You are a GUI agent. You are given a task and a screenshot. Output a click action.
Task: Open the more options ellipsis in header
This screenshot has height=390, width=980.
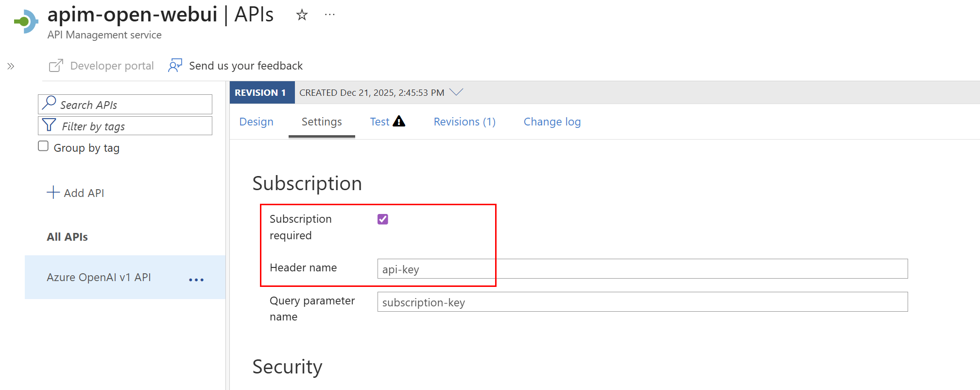pos(329,15)
